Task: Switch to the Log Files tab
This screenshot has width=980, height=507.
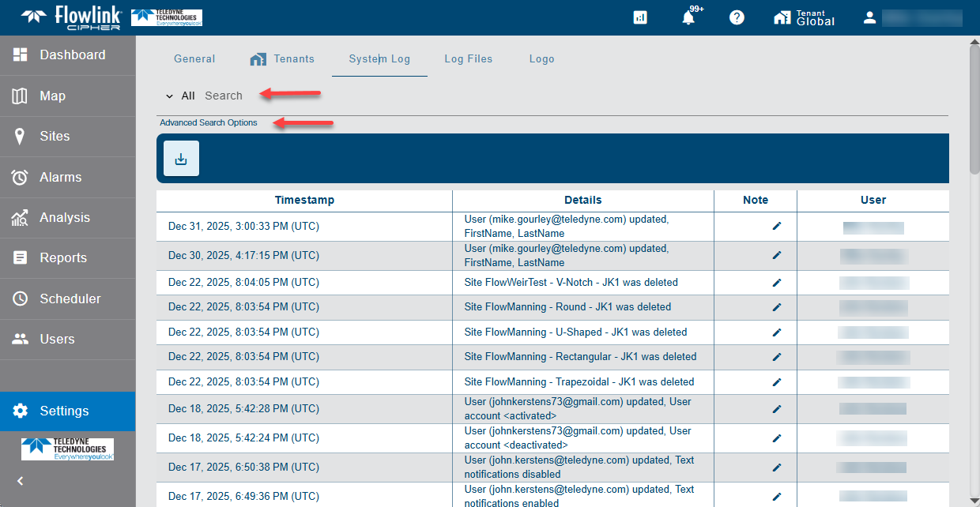Action: pos(468,59)
